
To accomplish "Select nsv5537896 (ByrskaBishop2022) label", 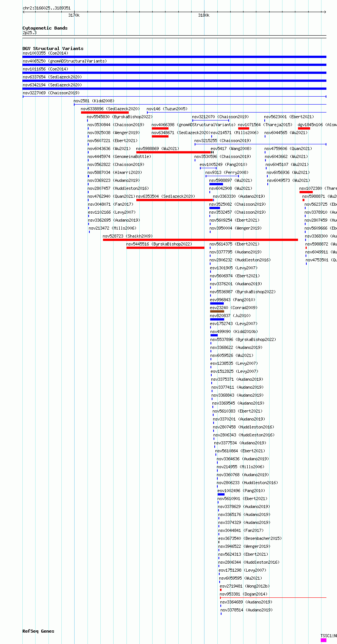I will tap(243, 339).
